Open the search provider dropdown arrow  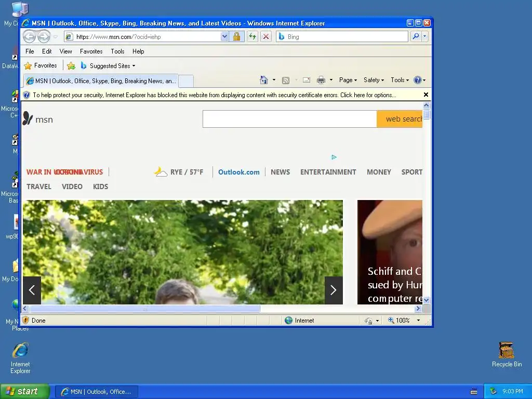pos(425,36)
